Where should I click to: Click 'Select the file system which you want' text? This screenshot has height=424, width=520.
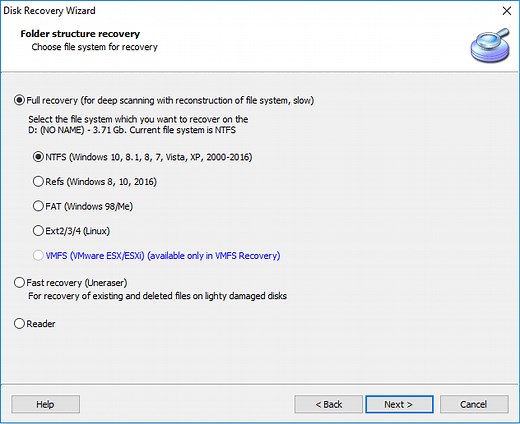(138, 119)
